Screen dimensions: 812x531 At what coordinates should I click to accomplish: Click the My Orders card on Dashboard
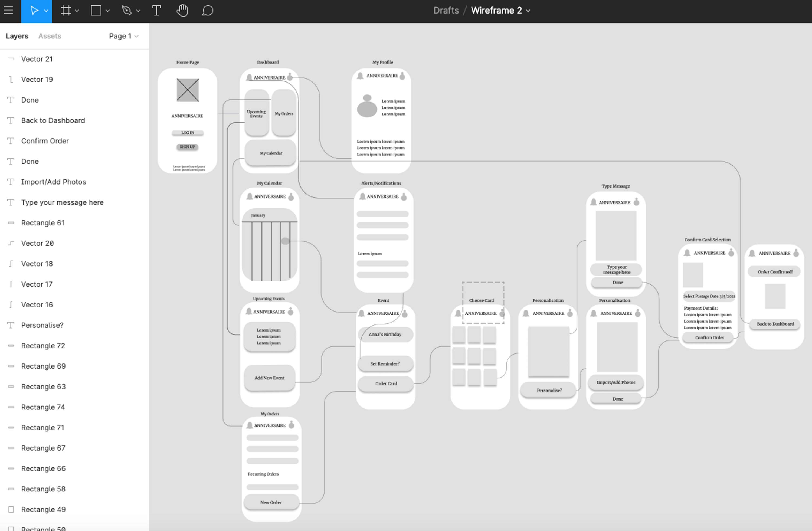coord(284,113)
